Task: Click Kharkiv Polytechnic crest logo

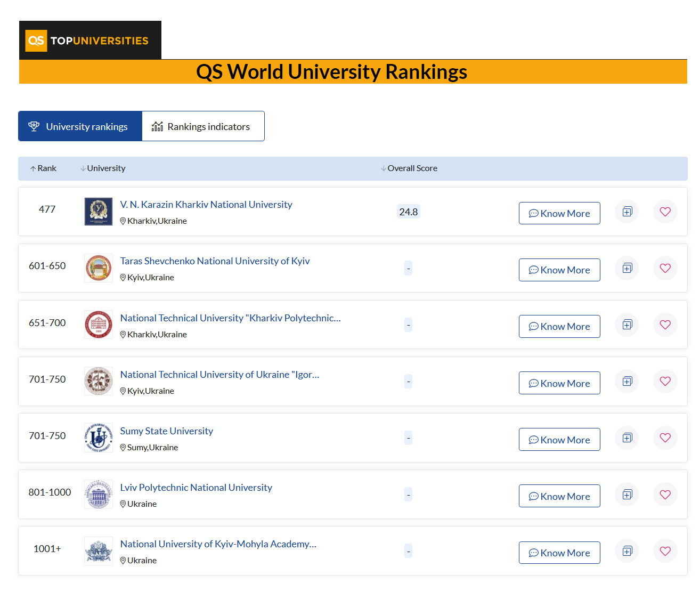Action: [99, 325]
